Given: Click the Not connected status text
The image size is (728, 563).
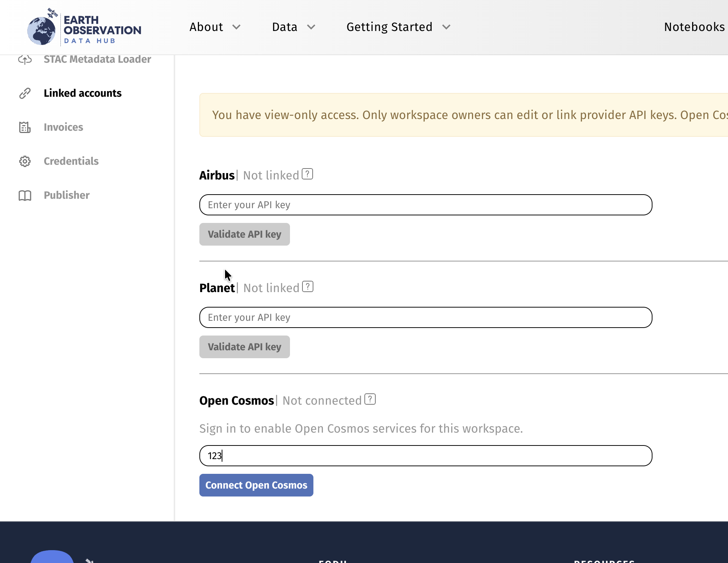Looking at the screenshot, I should point(322,401).
